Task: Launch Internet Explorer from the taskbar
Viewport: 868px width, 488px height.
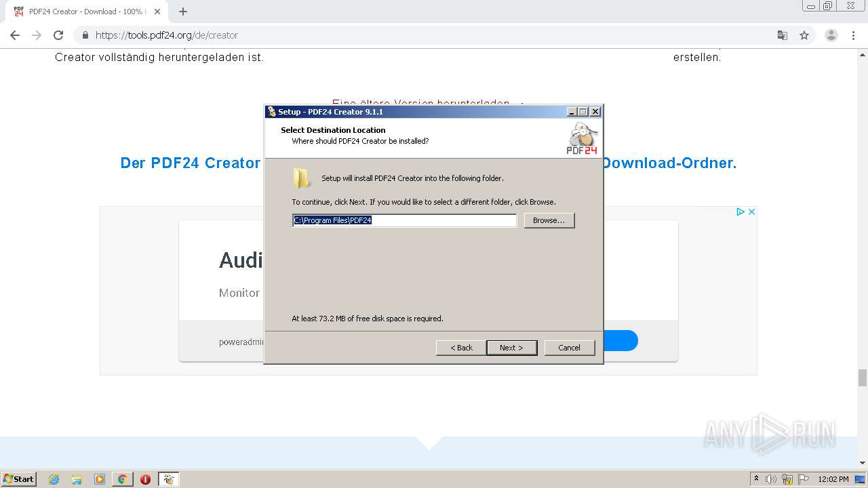Action: click(x=54, y=479)
